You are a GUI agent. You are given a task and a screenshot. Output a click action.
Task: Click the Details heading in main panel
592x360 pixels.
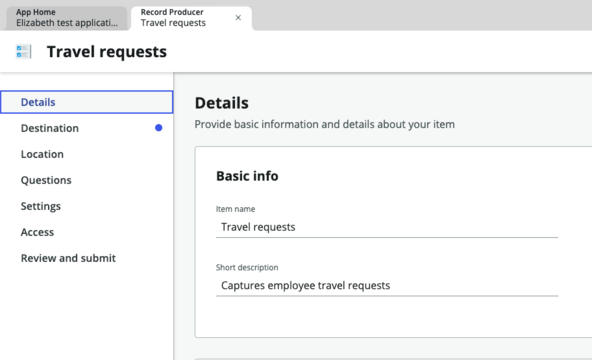click(x=222, y=103)
